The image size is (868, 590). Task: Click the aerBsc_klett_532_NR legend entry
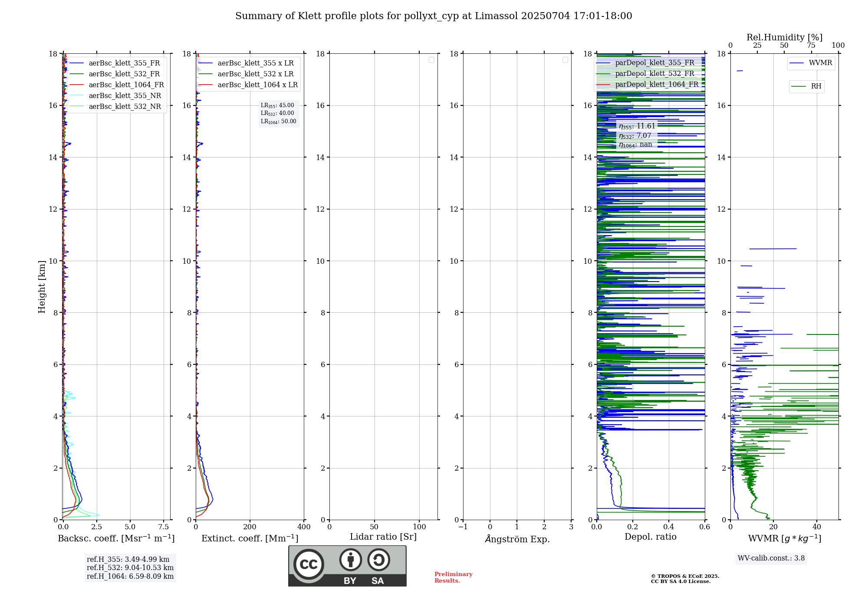[x=115, y=106]
